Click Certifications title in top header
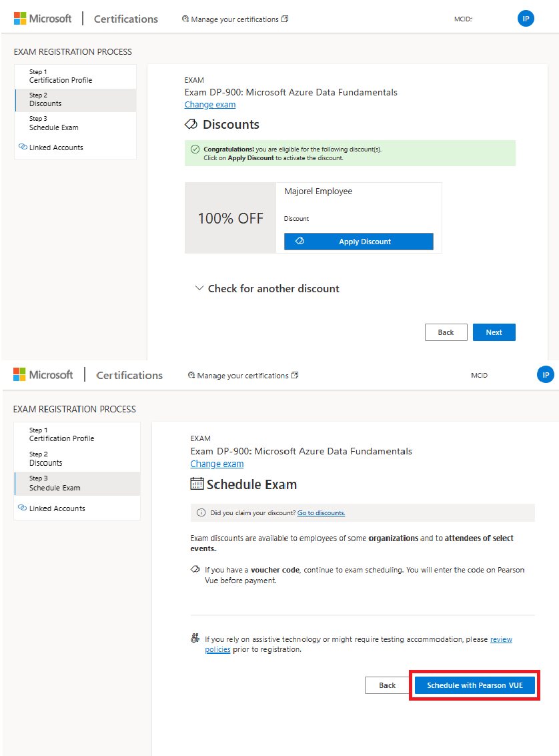This screenshot has height=756, width=559. pyautogui.click(x=126, y=19)
